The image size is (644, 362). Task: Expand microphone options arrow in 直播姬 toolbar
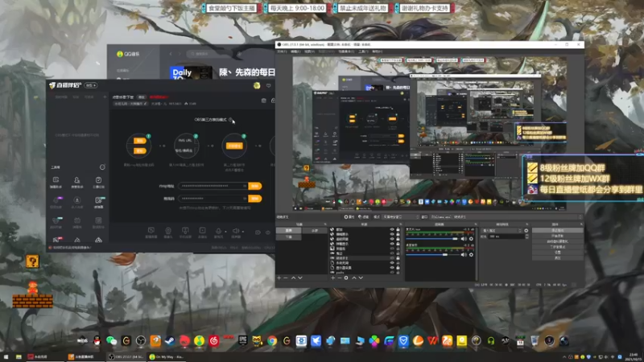click(x=225, y=232)
